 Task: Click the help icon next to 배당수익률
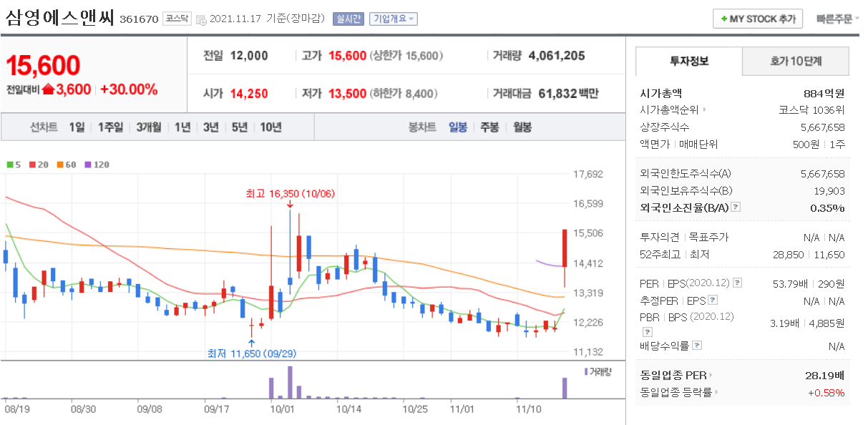coord(697,346)
